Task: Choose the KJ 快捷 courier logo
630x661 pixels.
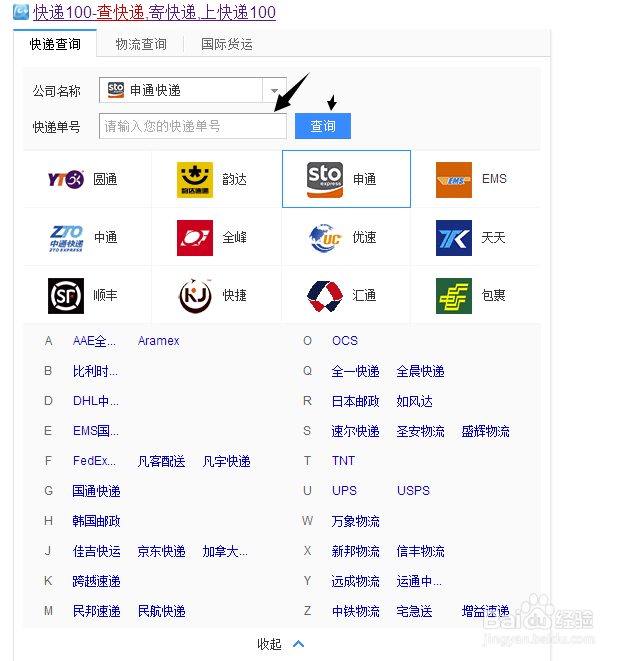Action: pos(195,296)
